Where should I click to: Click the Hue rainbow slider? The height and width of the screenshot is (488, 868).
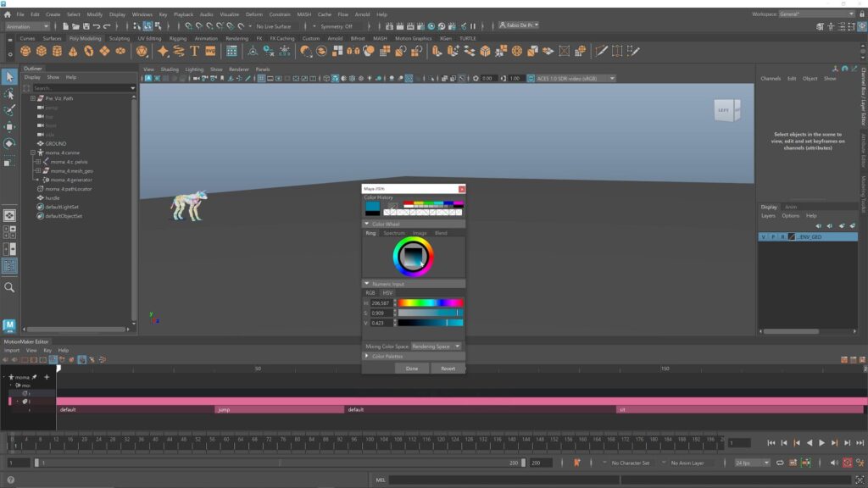(x=431, y=302)
